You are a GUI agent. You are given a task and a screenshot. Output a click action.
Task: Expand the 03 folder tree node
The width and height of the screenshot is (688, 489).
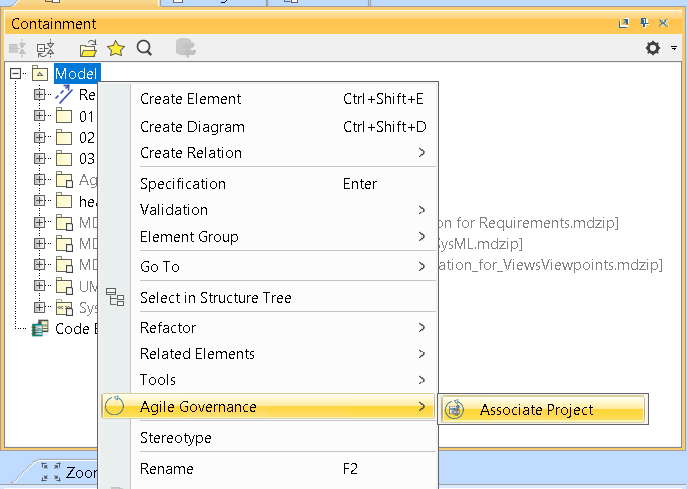coord(40,159)
